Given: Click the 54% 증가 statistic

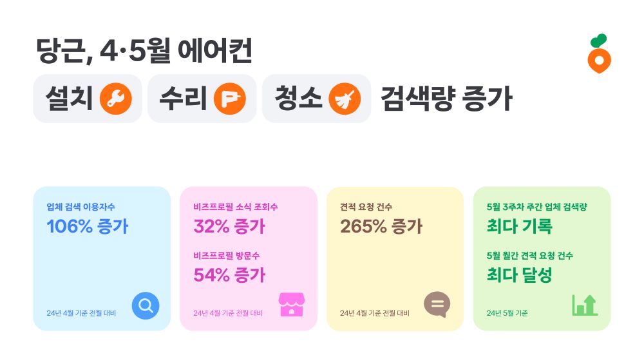Looking at the screenshot, I should (x=229, y=275).
